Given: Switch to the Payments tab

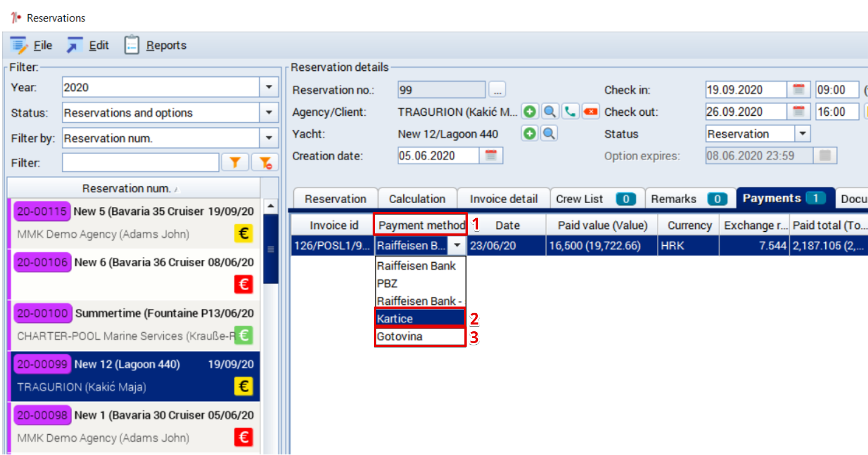Looking at the screenshot, I should [785, 198].
